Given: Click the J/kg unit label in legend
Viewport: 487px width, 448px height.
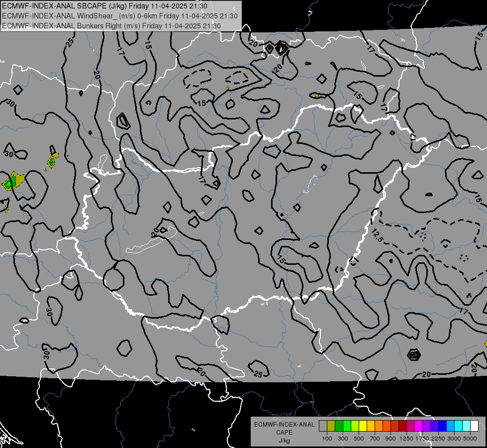Looking at the screenshot, I should point(284,441).
